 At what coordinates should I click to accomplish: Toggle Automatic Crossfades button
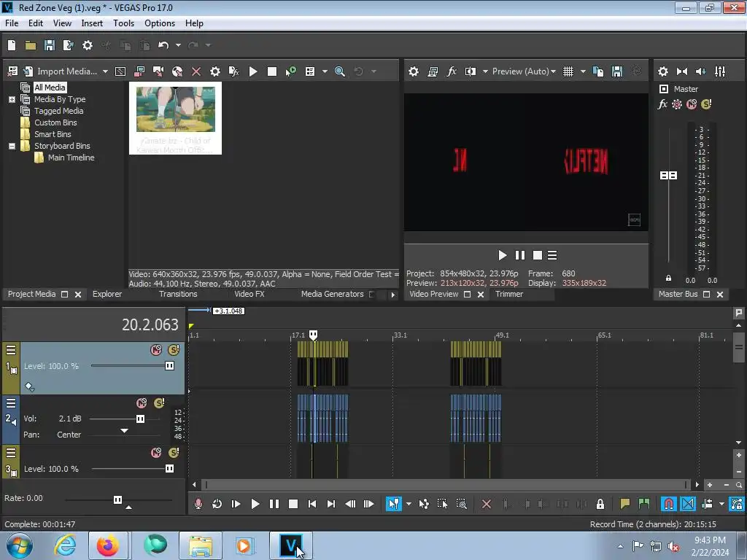pos(688,504)
